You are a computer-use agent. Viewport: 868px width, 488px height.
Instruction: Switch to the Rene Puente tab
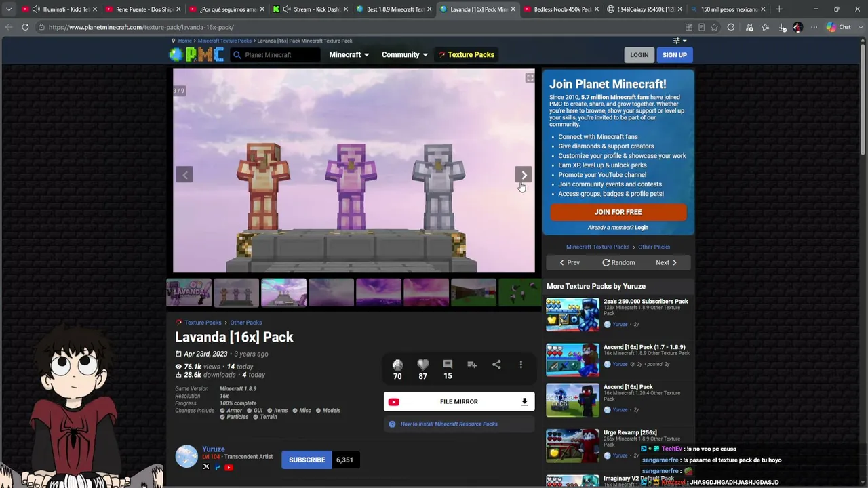pyautogui.click(x=143, y=9)
